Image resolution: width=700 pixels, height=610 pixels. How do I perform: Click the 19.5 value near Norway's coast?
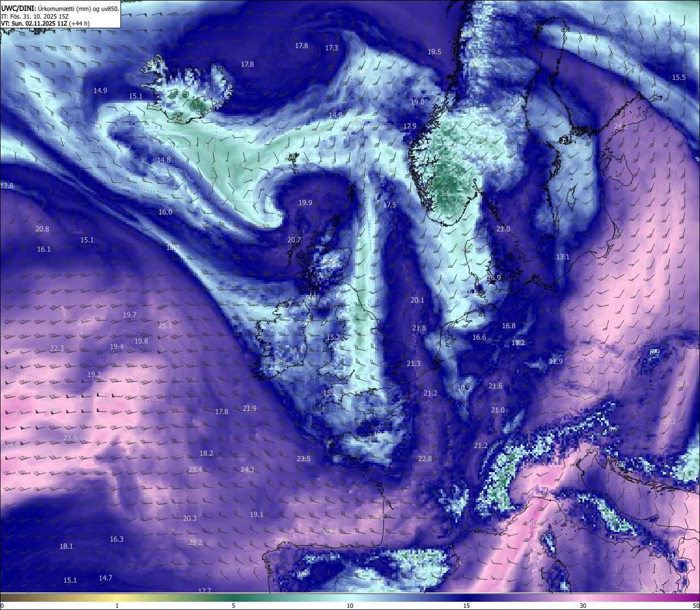point(434,52)
